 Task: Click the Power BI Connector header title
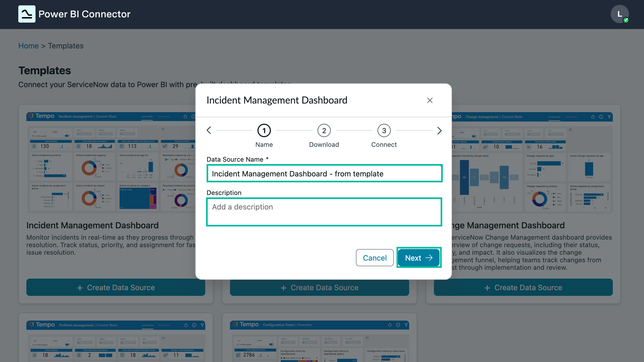[84, 14]
